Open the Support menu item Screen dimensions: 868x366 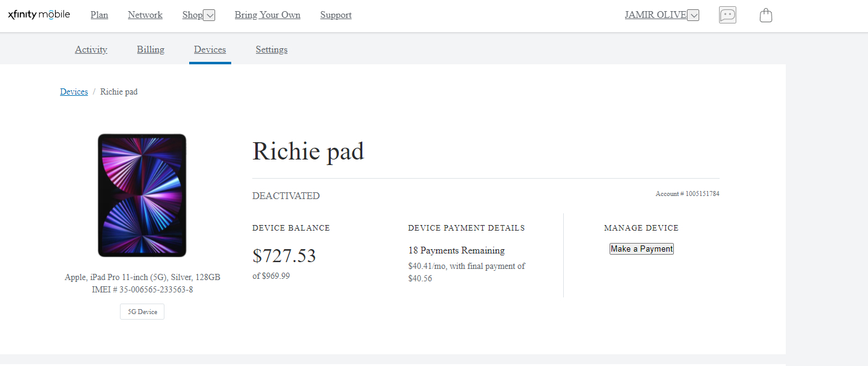click(x=336, y=15)
